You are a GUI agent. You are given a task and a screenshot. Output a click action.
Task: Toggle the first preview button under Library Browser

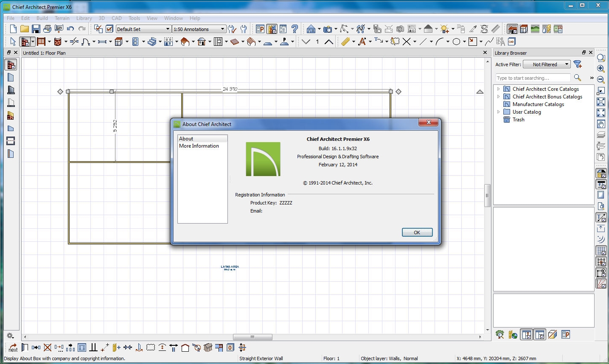coord(527,335)
